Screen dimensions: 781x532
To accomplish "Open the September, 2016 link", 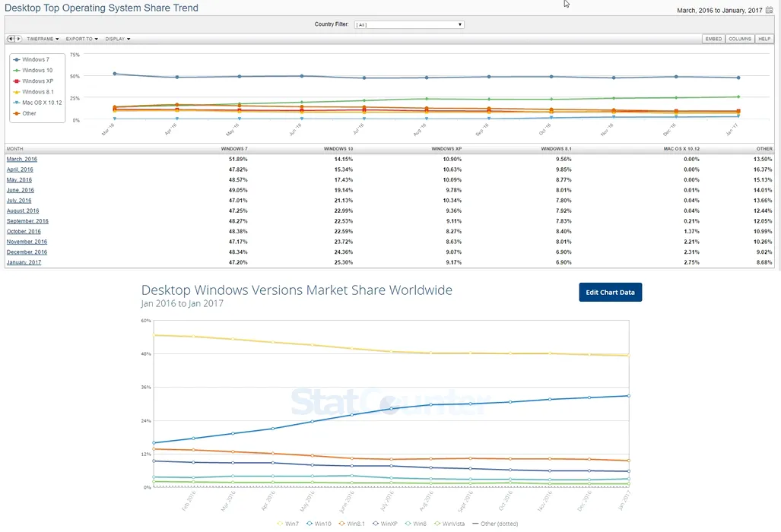I will (27, 221).
